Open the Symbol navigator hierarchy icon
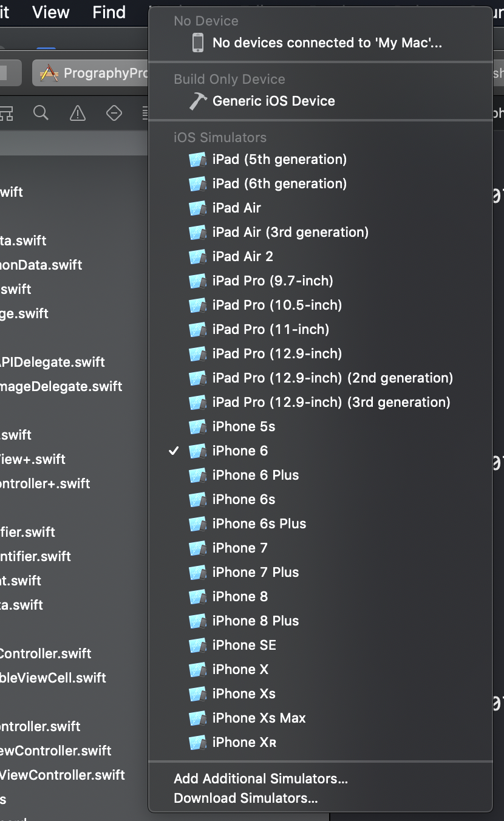 tap(6, 113)
